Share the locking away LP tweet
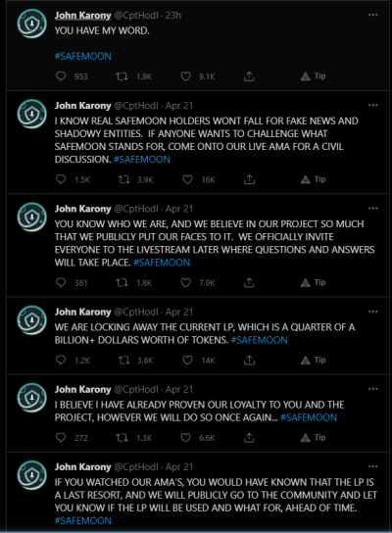This screenshot has width=392, height=533. coord(249,360)
